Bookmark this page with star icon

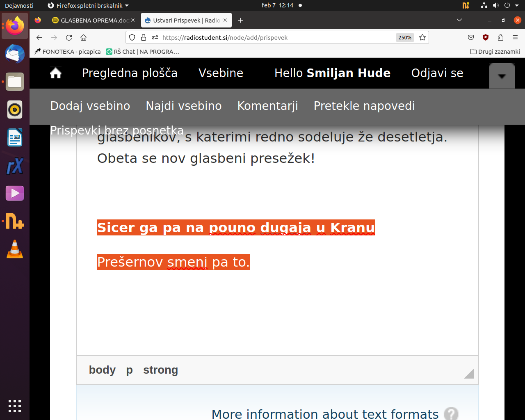422,38
